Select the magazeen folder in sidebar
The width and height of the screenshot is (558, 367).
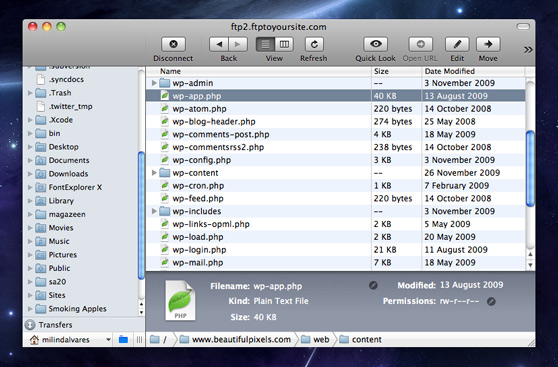67,214
